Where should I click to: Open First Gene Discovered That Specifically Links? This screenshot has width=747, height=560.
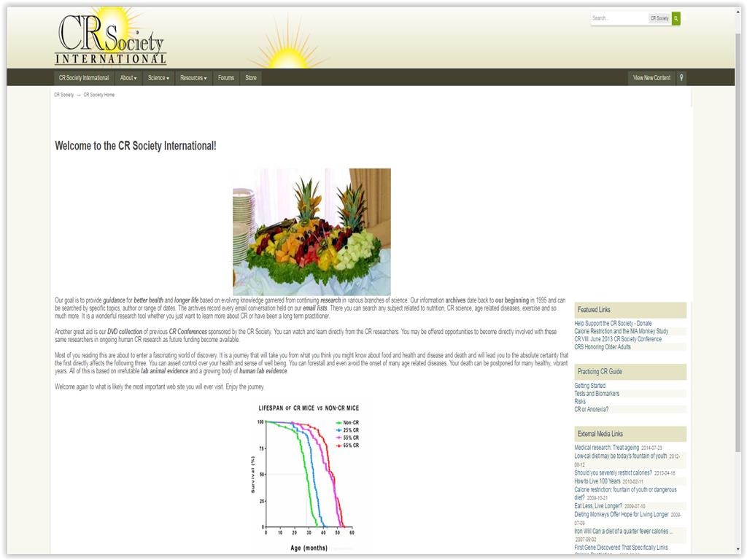[621, 548]
